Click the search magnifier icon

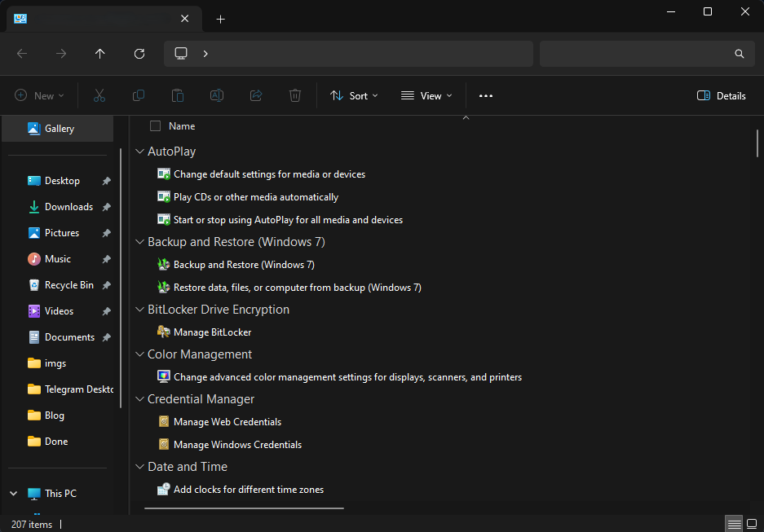pos(740,54)
